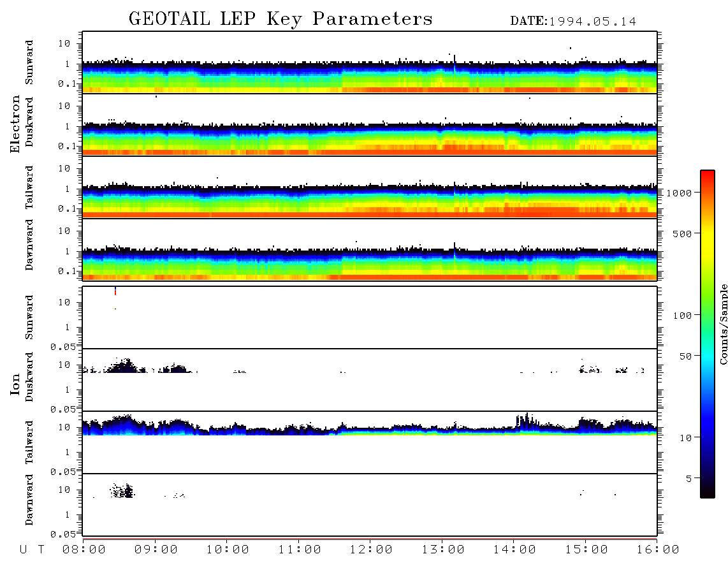Click the "5" color bar label
Viewport: 728px width, 561px height.
[688, 479]
